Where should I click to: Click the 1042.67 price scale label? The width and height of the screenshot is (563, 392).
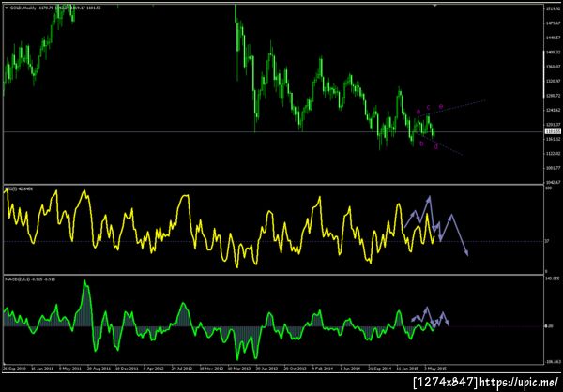pos(552,182)
